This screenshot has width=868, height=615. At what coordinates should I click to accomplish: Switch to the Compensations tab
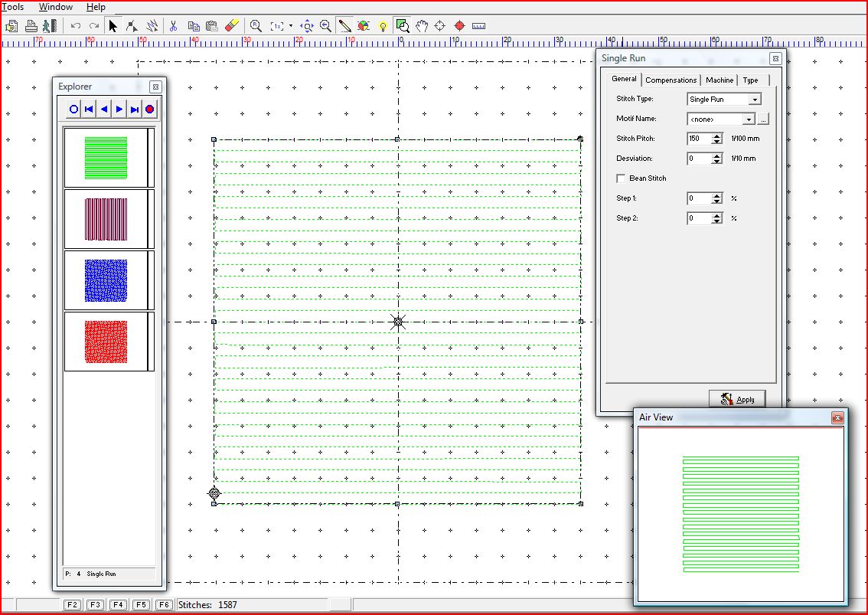671,80
